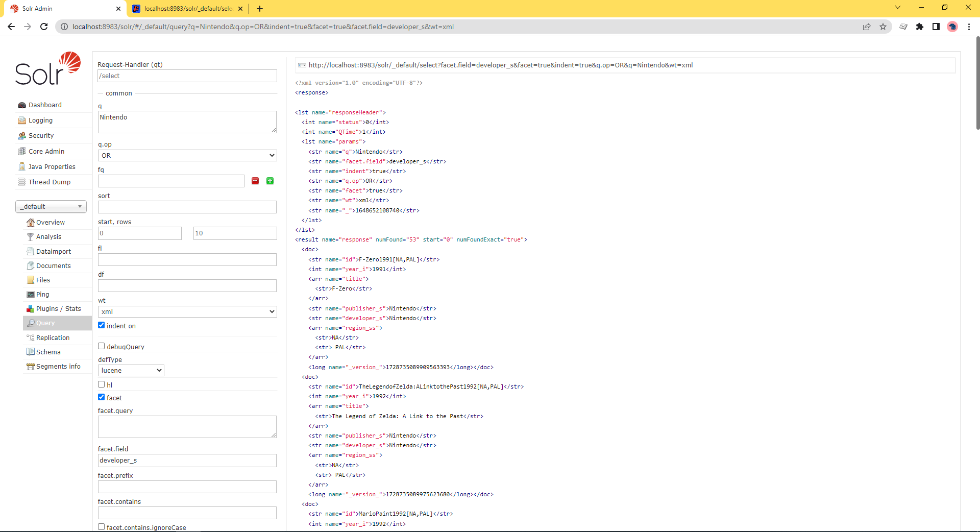This screenshot has width=980, height=532.
Task: Click the facet.query text area
Action: point(187,427)
